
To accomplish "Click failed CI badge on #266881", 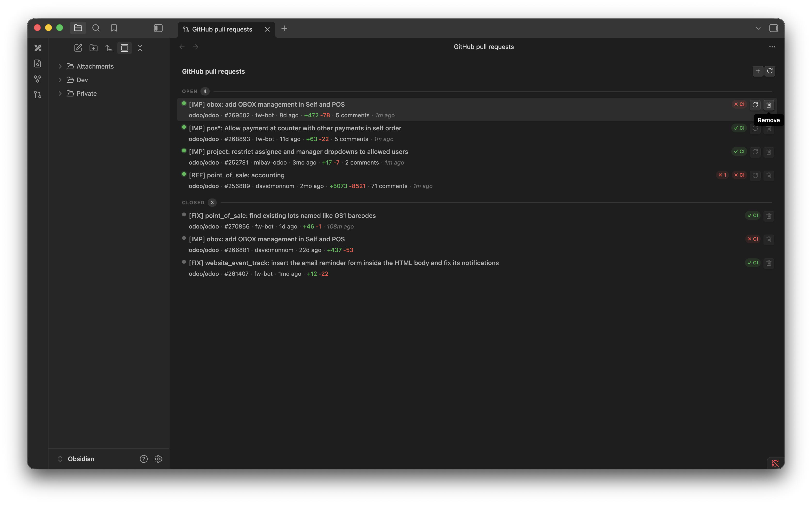I will pos(753,239).
